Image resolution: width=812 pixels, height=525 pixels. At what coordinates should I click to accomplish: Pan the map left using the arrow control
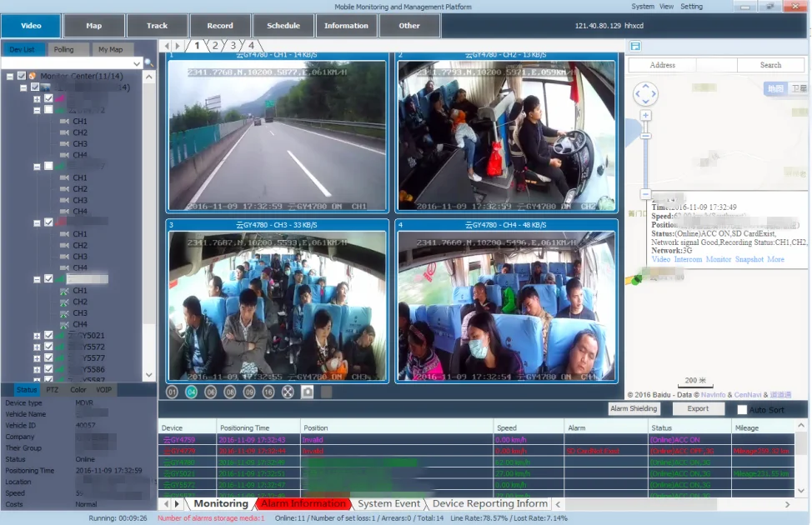coord(636,94)
